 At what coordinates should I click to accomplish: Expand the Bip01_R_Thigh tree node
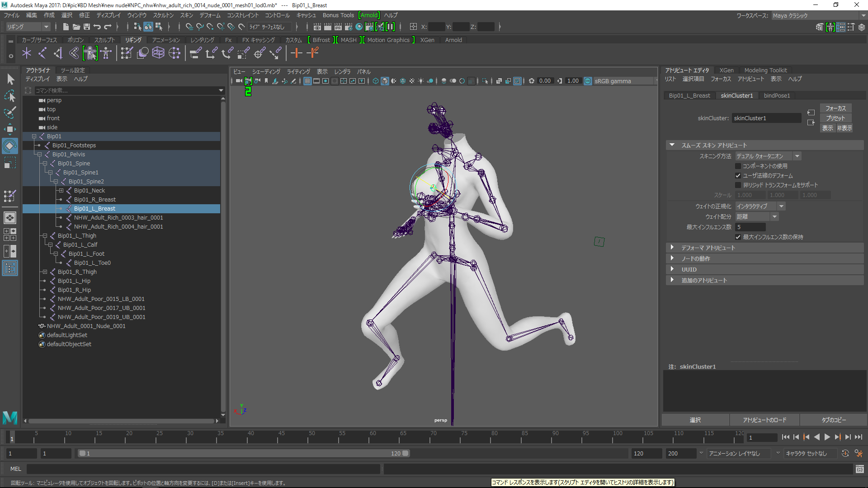[x=45, y=272]
